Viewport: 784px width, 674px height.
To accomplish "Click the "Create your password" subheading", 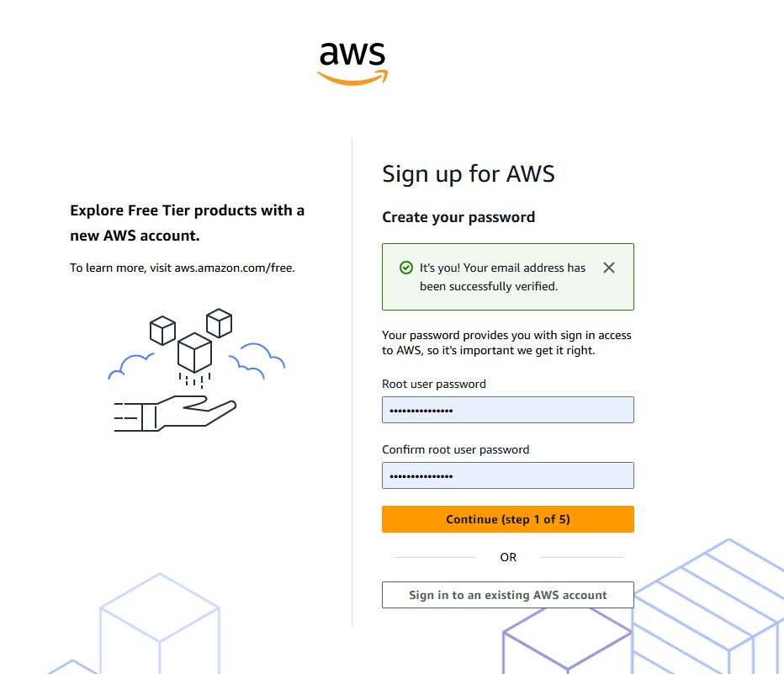I will coord(458,217).
